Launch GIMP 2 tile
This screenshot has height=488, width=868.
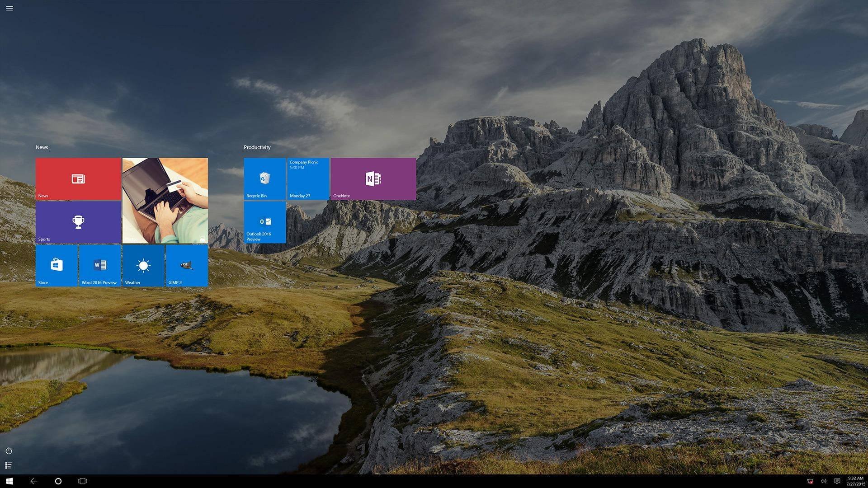click(x=187, y=265)
